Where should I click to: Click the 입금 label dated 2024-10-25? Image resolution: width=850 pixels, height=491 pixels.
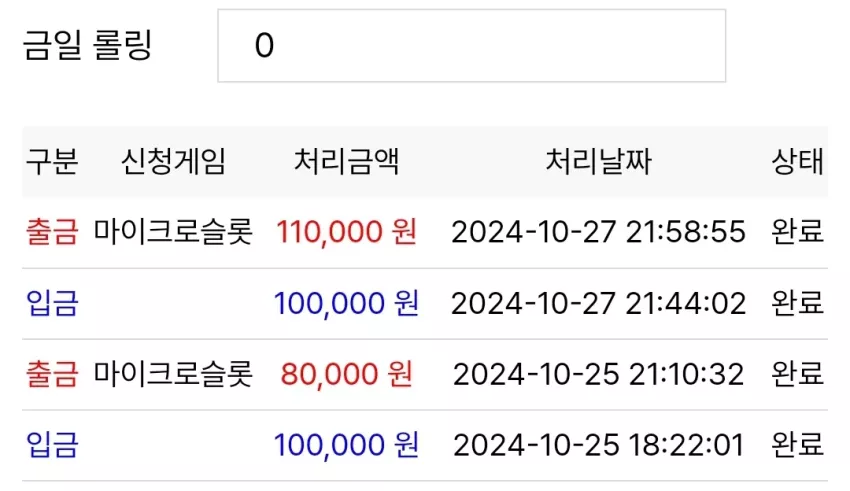click(52, 445)
